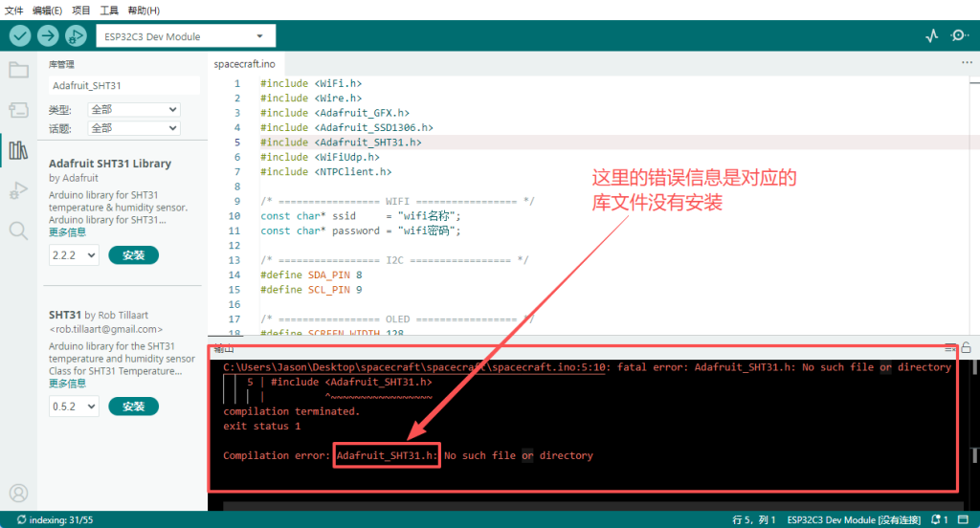
Task: Toggle the output panel scroll lock
Action: pos(967,348)
